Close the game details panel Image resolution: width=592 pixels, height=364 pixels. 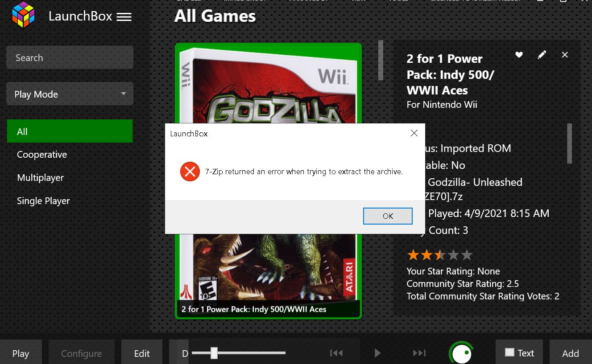(565, 55)
